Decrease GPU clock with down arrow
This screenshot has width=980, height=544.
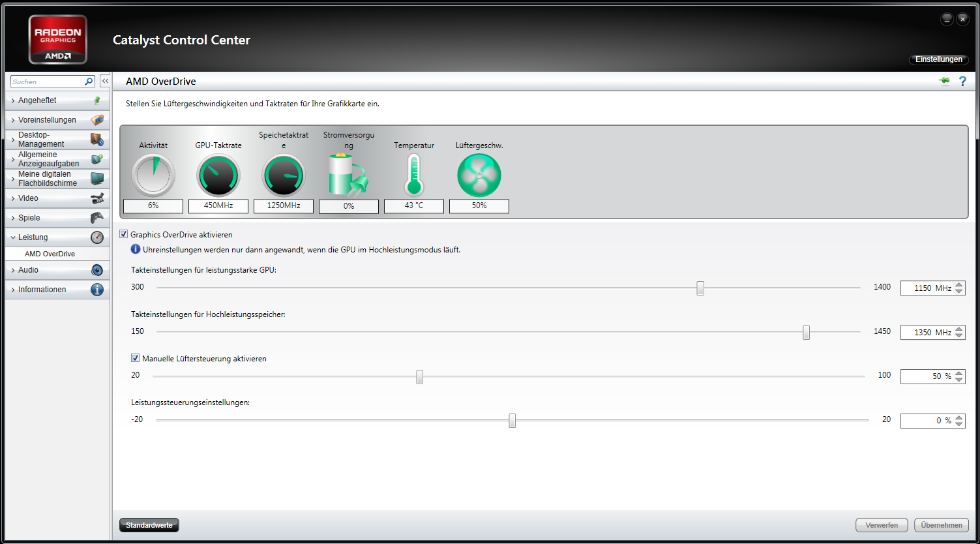coord(958,292)
